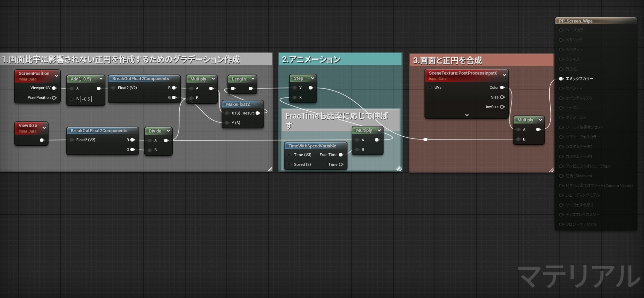The height and width of the screenshot is (298, 644).
Task: Click the ViewSize node output pin
Action: point(42,140)
